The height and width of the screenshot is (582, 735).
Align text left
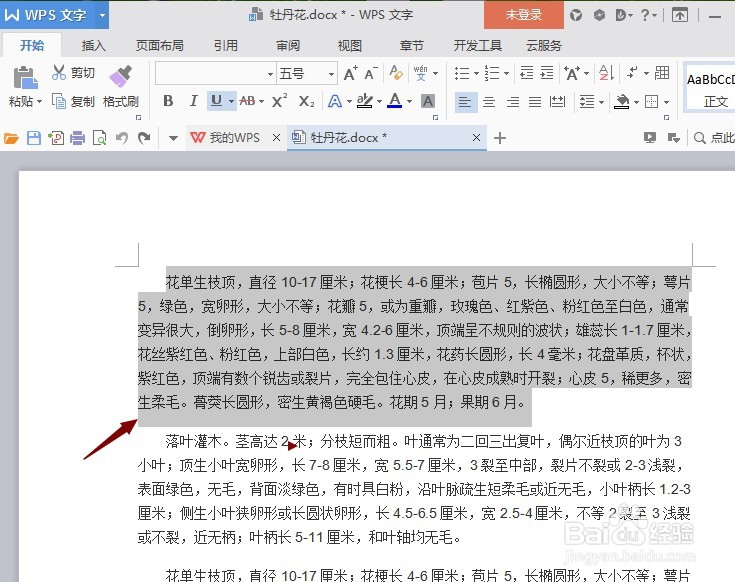tap(465, 102)
